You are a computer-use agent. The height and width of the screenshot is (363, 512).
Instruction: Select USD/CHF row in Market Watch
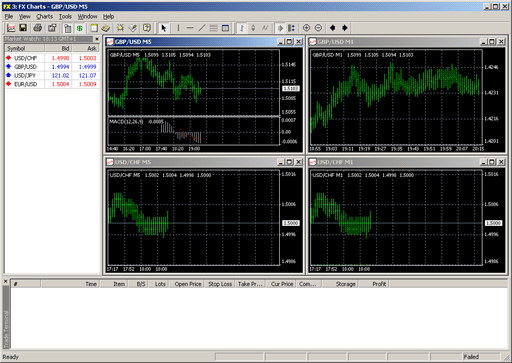(x=52, y=58)
